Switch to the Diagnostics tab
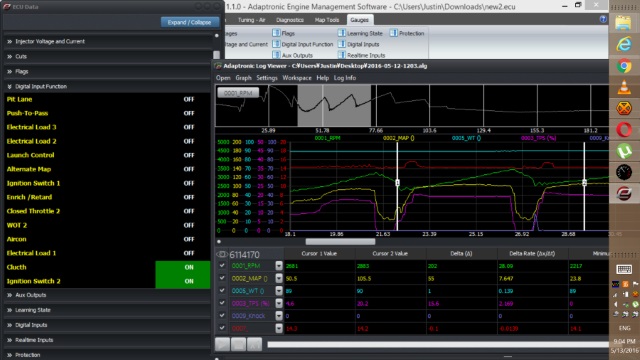This screenshot has height=360, width=640. click(290, 20)
